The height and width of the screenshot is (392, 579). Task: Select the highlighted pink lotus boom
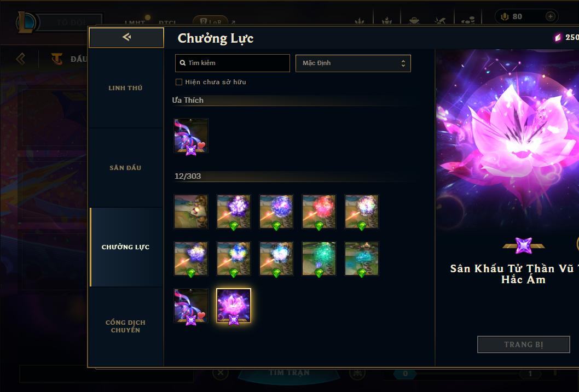(x=234, y=306)
